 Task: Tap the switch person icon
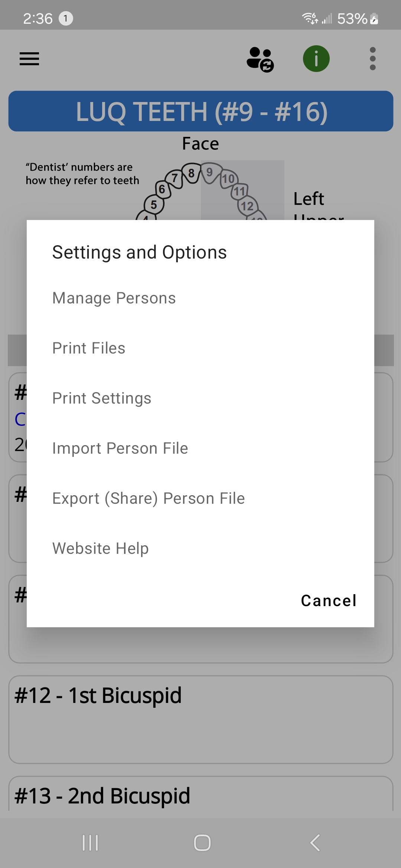(x=260, y=59)
